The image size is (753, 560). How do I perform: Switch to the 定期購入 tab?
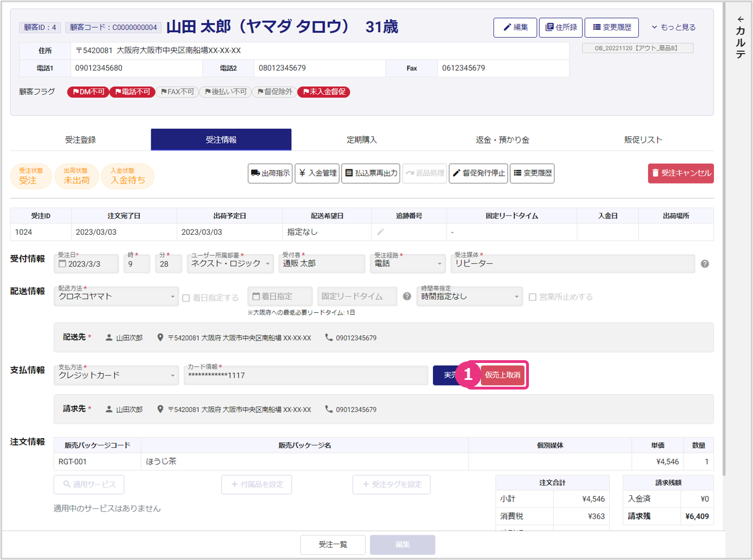coord(361,140)
